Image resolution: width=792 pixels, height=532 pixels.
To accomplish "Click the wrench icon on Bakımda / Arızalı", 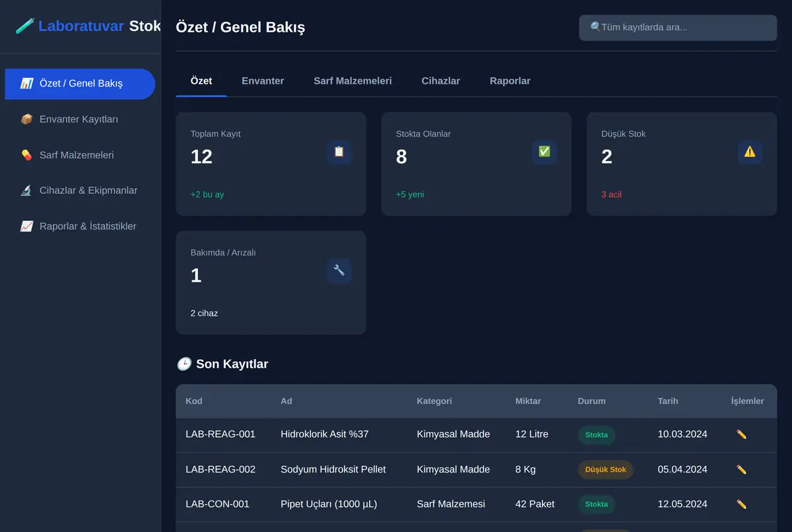I will coord(339,271).
